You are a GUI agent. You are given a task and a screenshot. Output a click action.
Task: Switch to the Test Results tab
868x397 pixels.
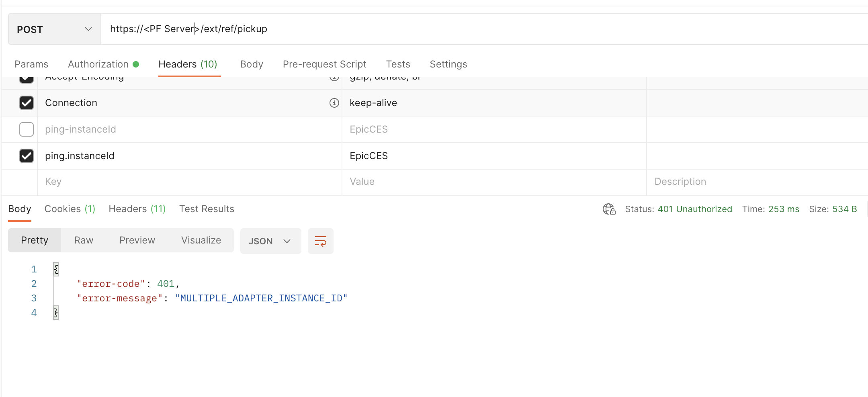[x=206, y=209]
